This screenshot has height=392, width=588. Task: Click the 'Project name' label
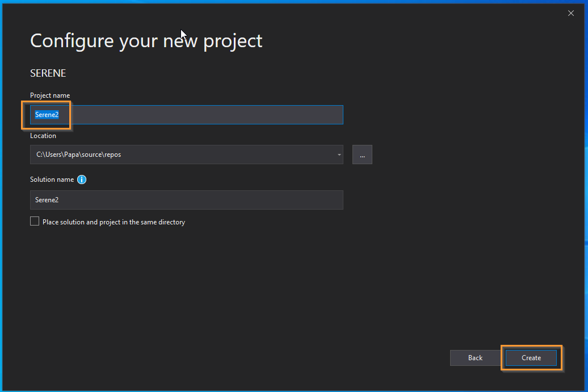(50, 95)
